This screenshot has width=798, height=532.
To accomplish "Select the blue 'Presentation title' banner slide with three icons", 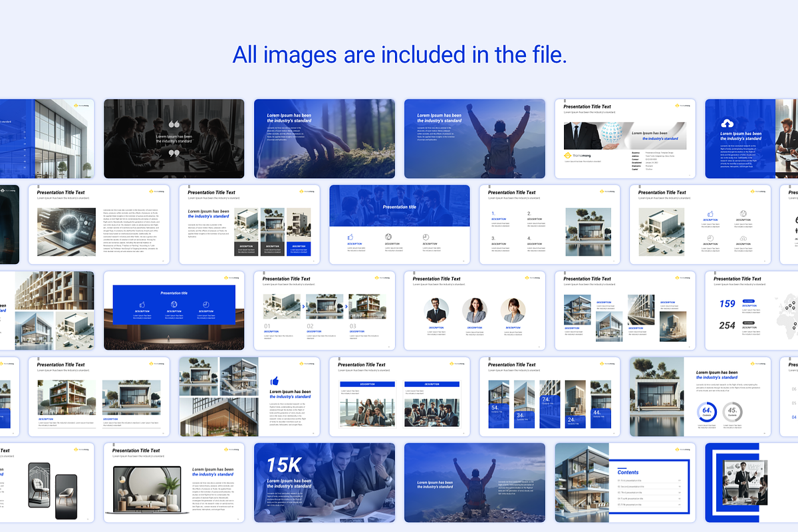I will pos(400,225).
